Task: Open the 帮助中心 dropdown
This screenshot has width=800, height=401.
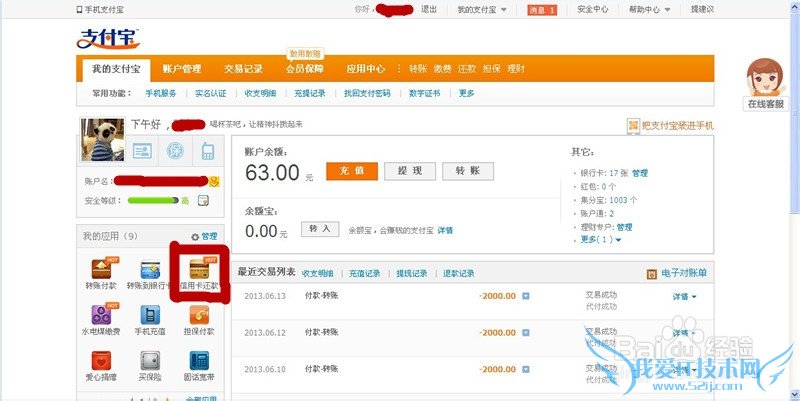Action: pyautogui.click(x=649, y=10)
